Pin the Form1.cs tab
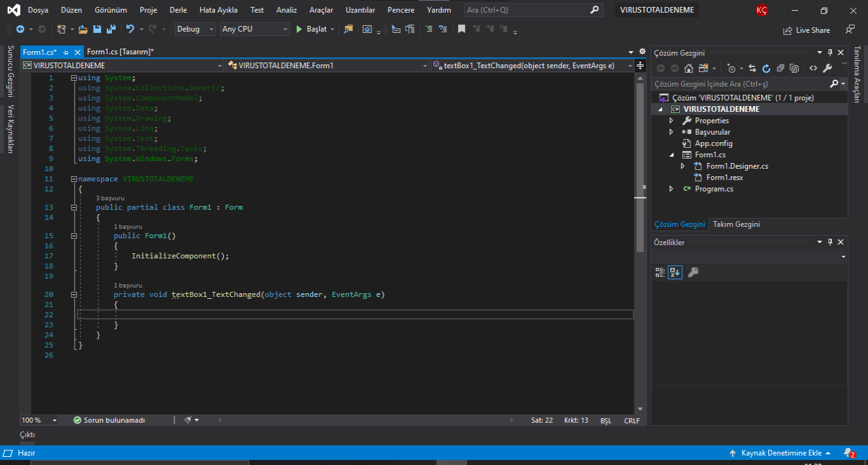The height and width of the screenshot is (465, 868). 66,52
